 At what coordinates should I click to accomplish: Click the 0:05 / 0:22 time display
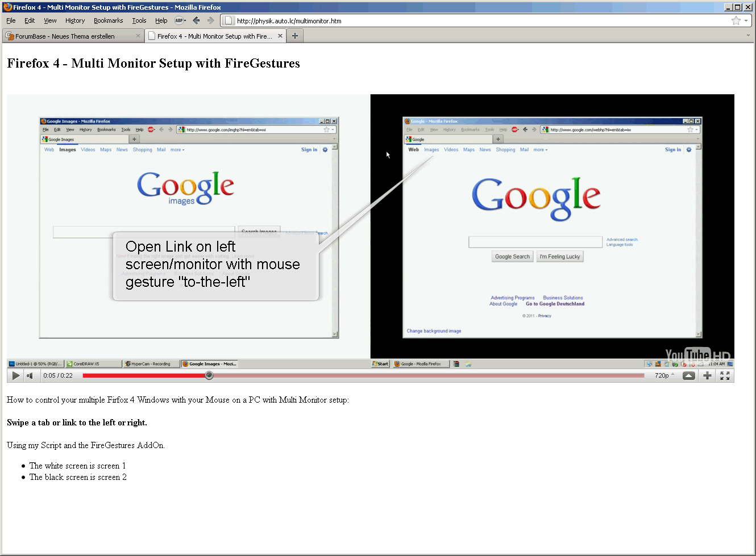(58, 375)
